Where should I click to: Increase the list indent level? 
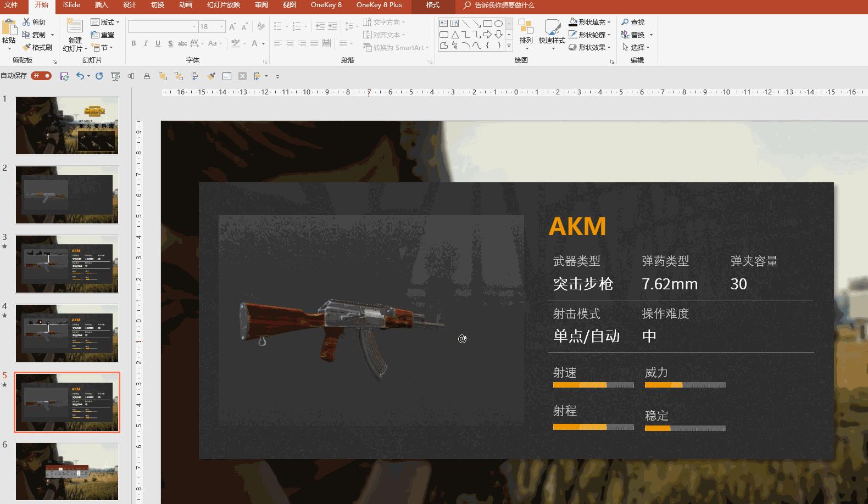332,26
